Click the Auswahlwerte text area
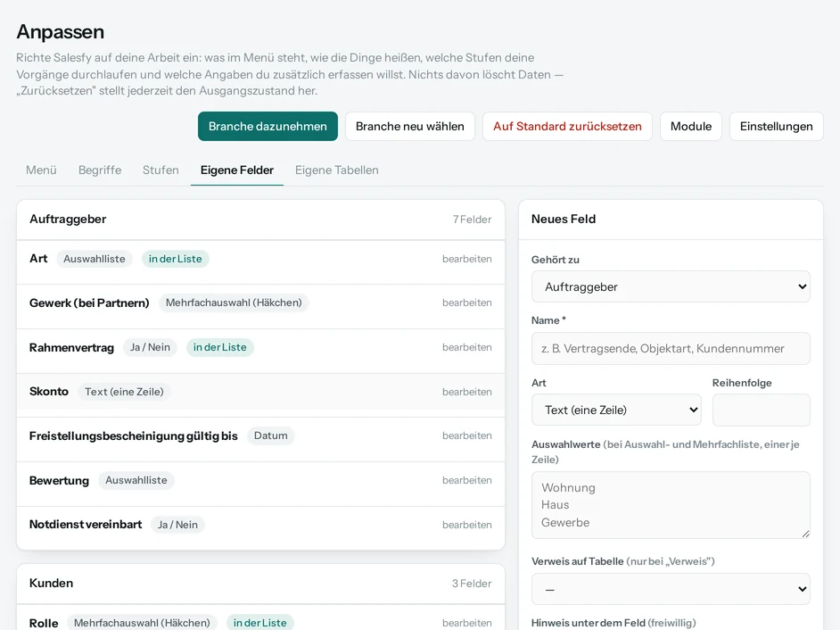This screenshot has width=840, height=630. point(671,505)
